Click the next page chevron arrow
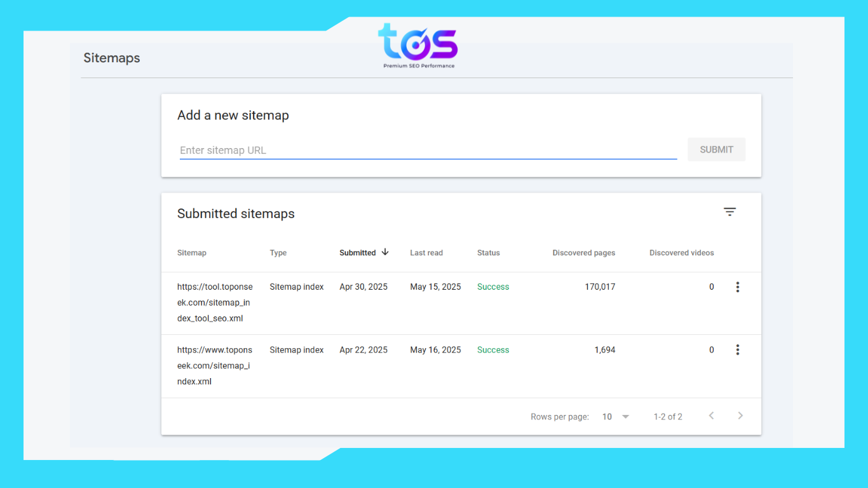868x488 pixels. (740, 416)
